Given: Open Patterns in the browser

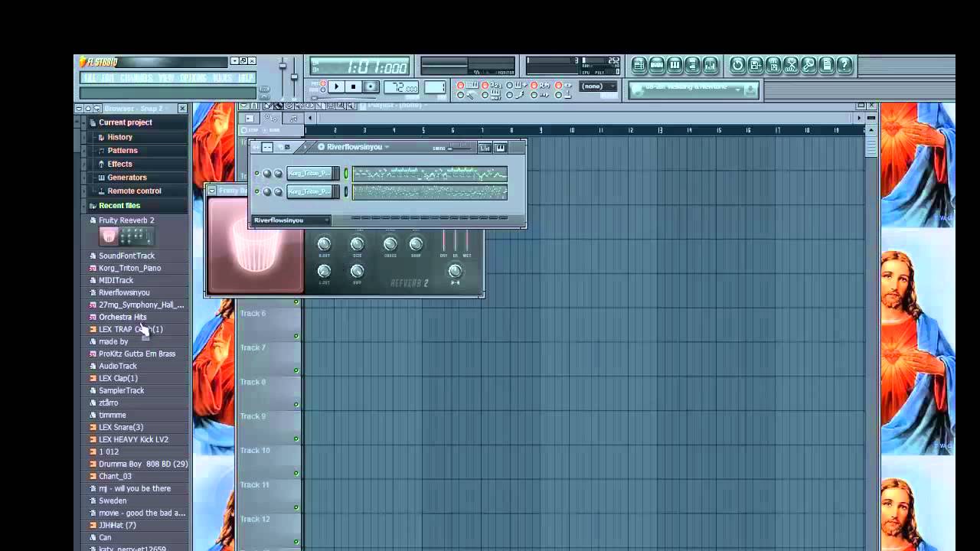Looking at the screenshot, I should [x=122, y=151].
